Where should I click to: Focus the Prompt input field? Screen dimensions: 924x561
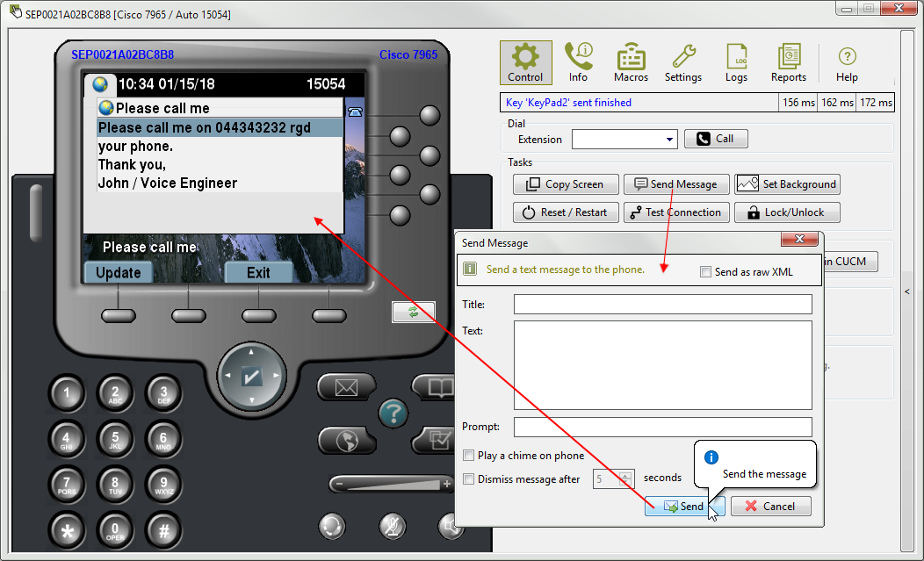tap(663, 428)
